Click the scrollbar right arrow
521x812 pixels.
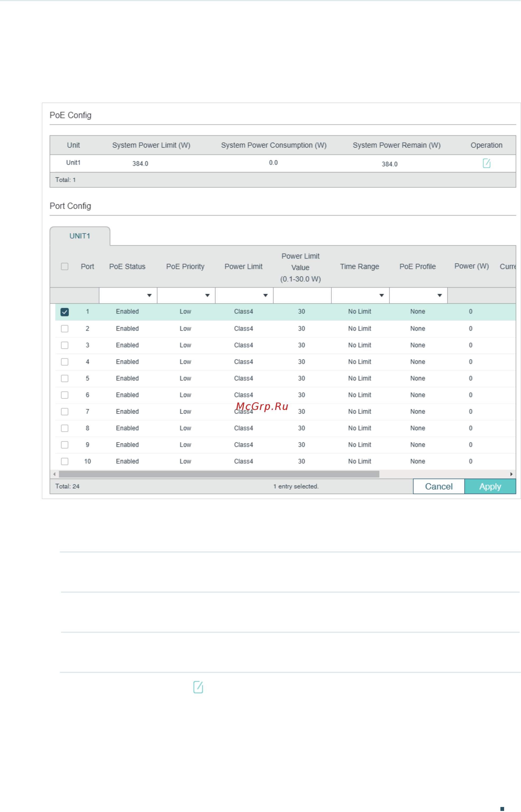click(x=511, y=474)
